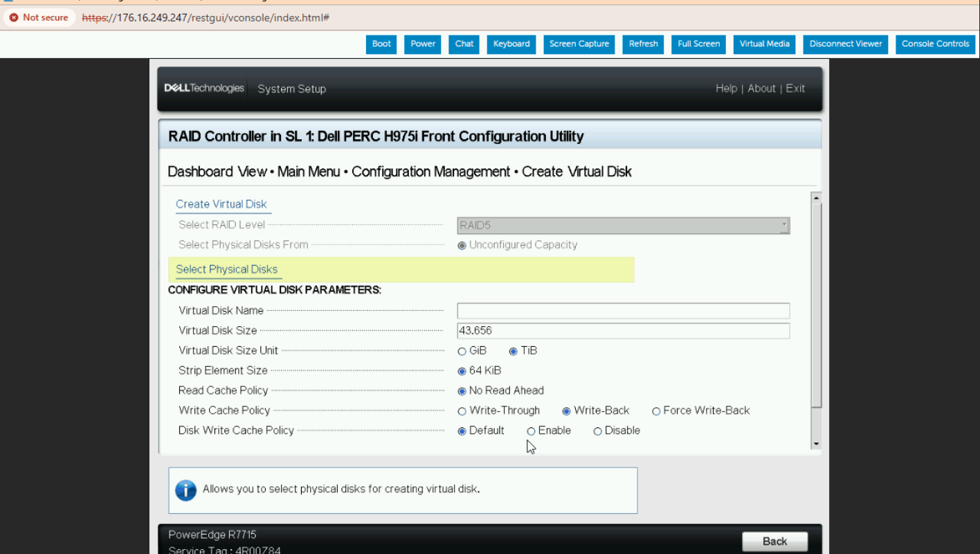Select GiB as virtual disk size unit
This screenshot has height=554, width=980.
coord(462,352)
